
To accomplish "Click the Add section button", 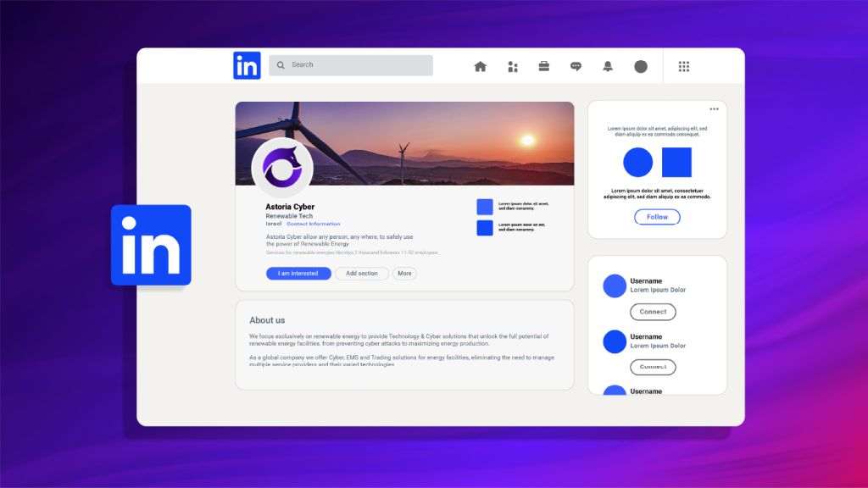I will click(362, 274).
